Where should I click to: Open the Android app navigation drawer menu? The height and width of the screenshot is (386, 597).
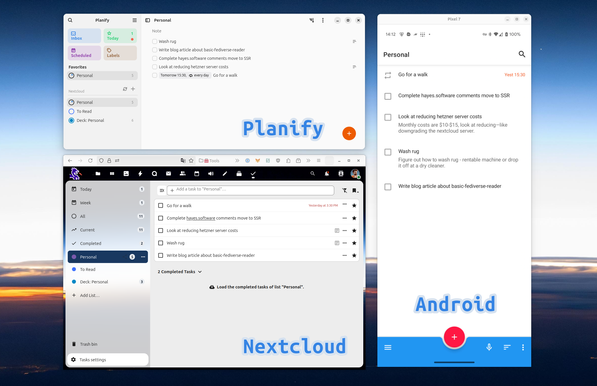388,348
